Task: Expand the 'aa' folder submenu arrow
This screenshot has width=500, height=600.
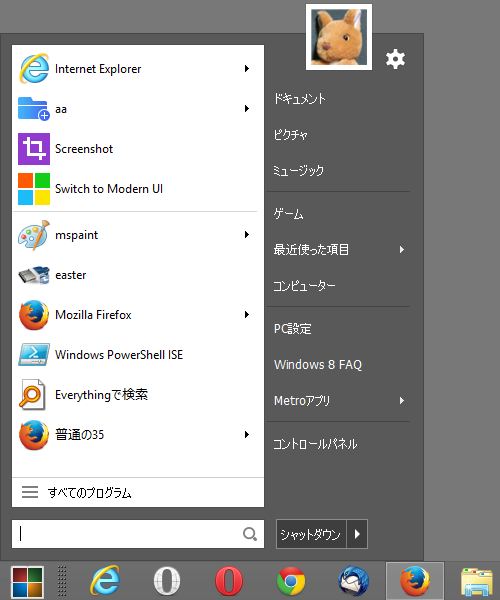Action: 247,109
